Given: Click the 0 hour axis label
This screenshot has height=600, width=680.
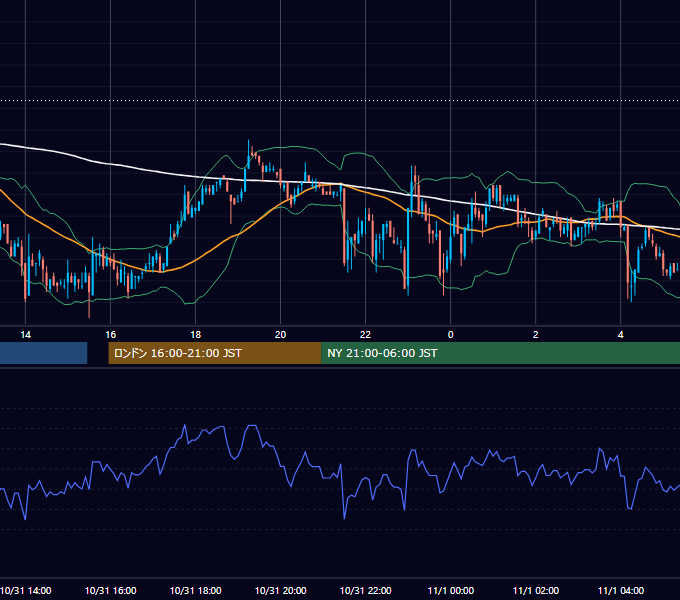Looking at the screenshot, I should click(x=451, y=335).
